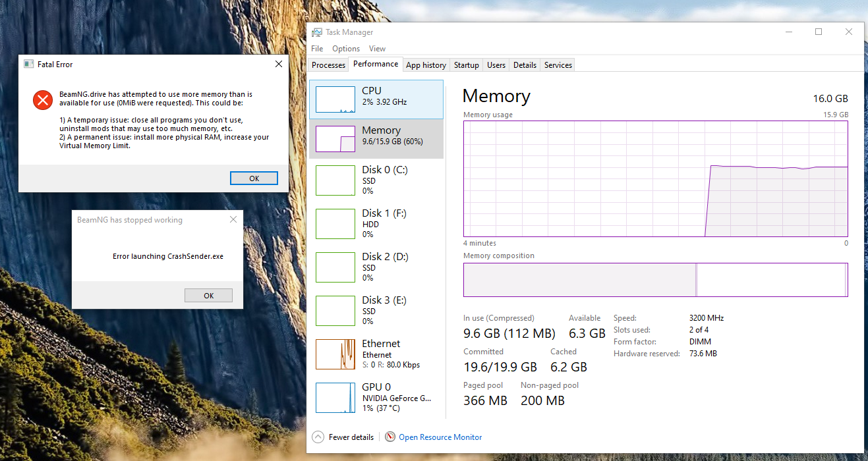This screenshot has height=461, width=868.
Task: Click the Cached 6.2 GB value
Action: click(x=569, y=367)
